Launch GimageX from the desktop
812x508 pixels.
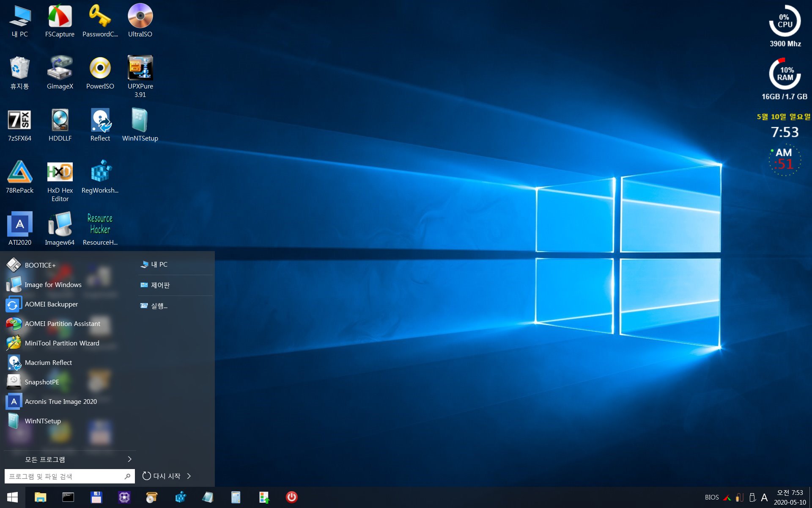tap(60, 73)
